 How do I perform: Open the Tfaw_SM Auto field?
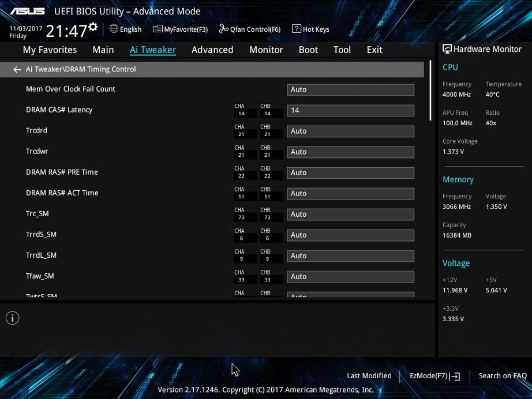(x=350, y=277)
